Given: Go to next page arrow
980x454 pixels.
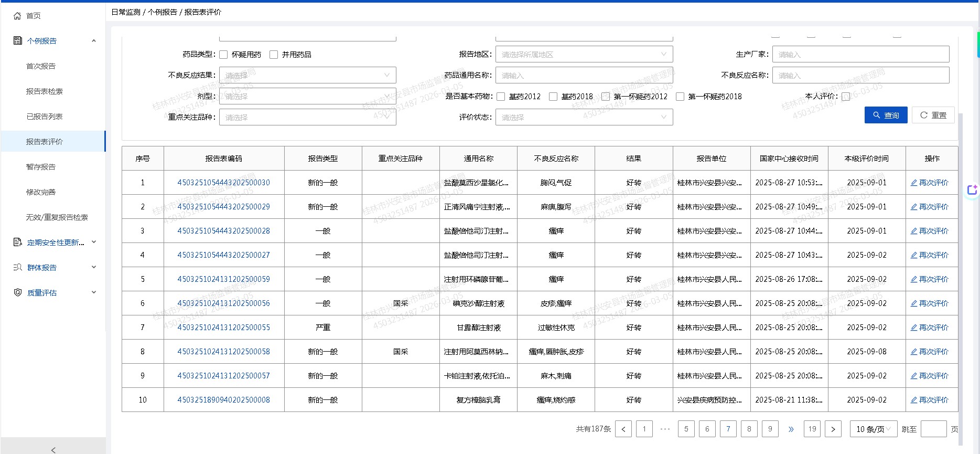Looking at the screenshot, I should coord(833,429).
